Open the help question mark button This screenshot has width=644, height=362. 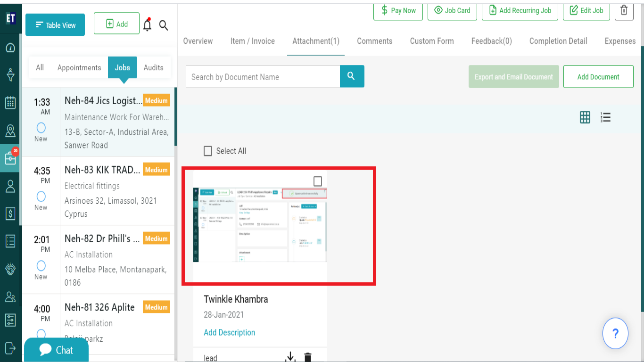coord(615,334)
